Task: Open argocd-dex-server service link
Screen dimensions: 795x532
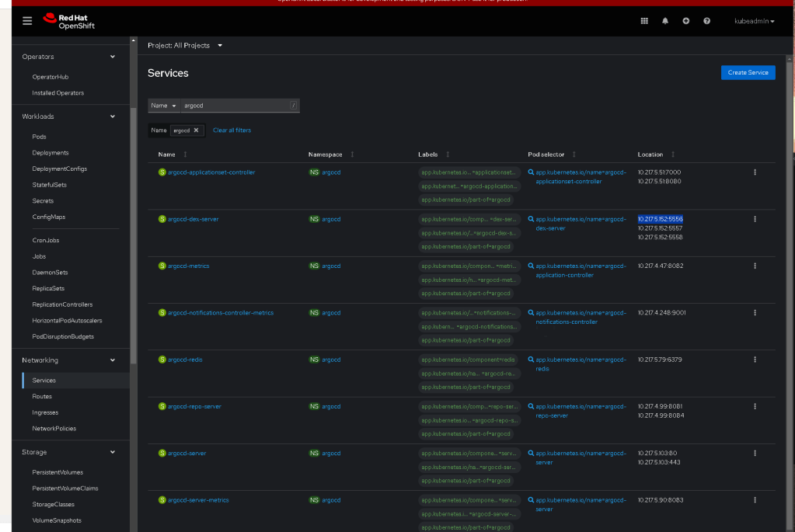Action: 194,219
